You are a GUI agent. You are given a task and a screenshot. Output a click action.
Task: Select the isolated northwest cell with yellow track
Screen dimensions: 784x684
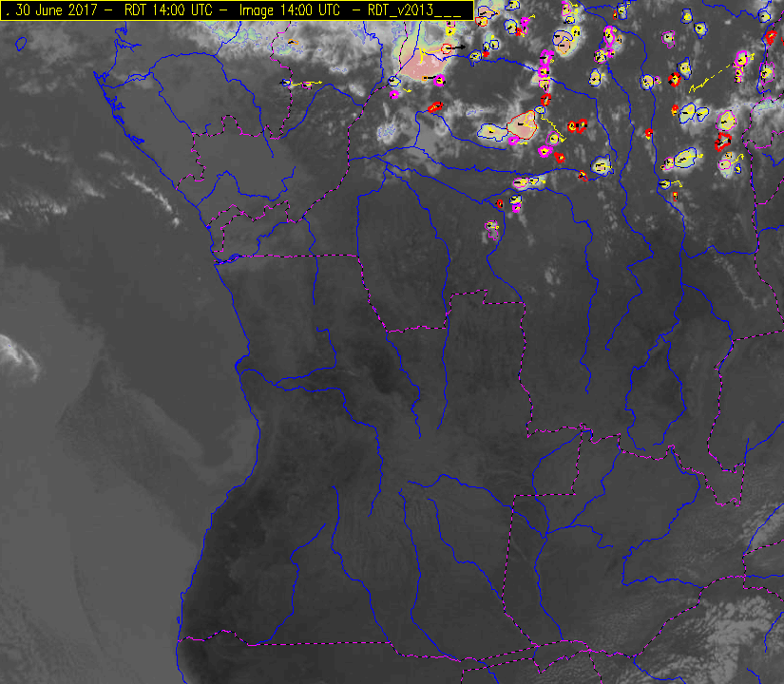(x=289, y=84)
